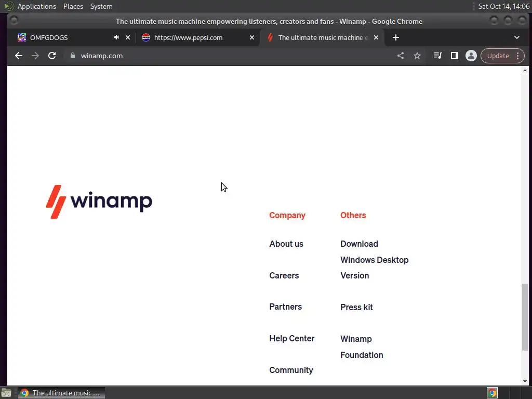The width and height of the screenshot is (532, 399).
Task: Select the Winamp music machine tab
Action: pyautogui.click(x=322, y=37)
